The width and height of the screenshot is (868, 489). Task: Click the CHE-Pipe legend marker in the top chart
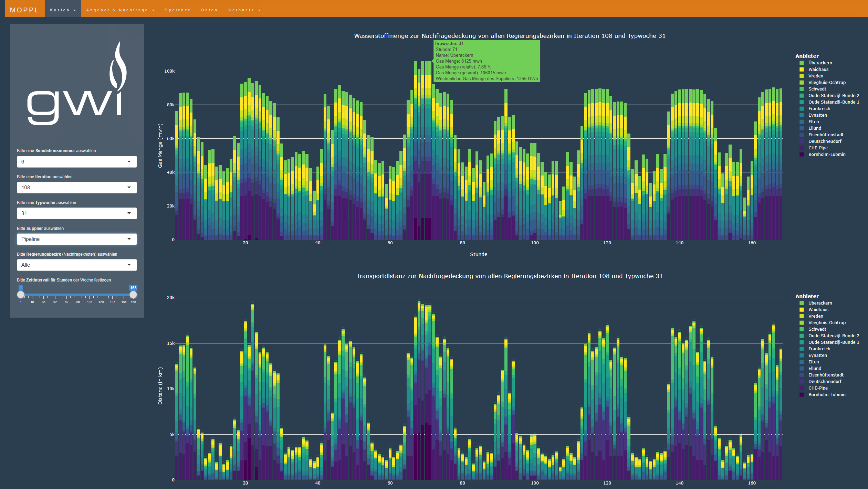(802, 148)
